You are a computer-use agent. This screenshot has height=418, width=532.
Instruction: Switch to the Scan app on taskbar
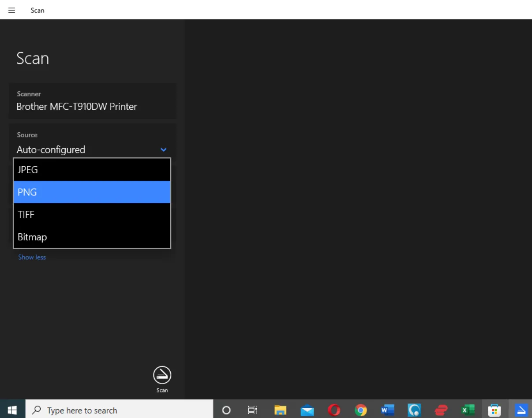coord(521,411)
